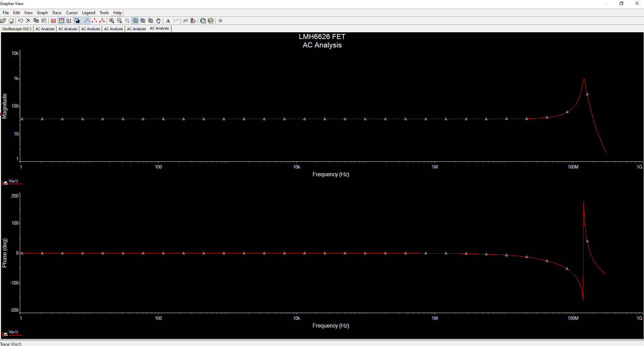Click the Add Text (A) icon

[168, 21]
